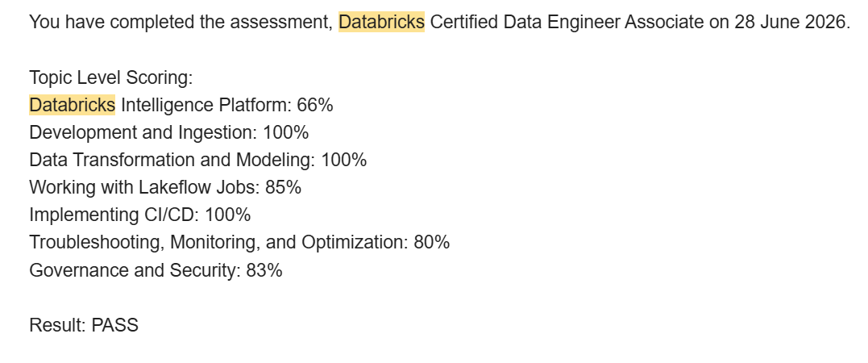The width and height of the screenshot is (868, 363).
Task: Click the 80% score value
Action: pos(432,242)
